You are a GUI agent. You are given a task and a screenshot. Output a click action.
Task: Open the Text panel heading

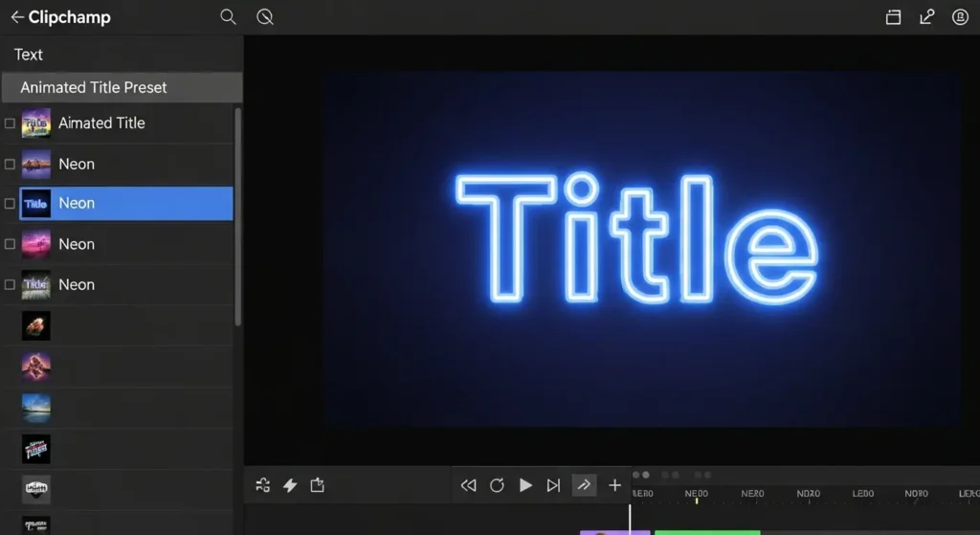pyautogui.click(x=29, y=55)
